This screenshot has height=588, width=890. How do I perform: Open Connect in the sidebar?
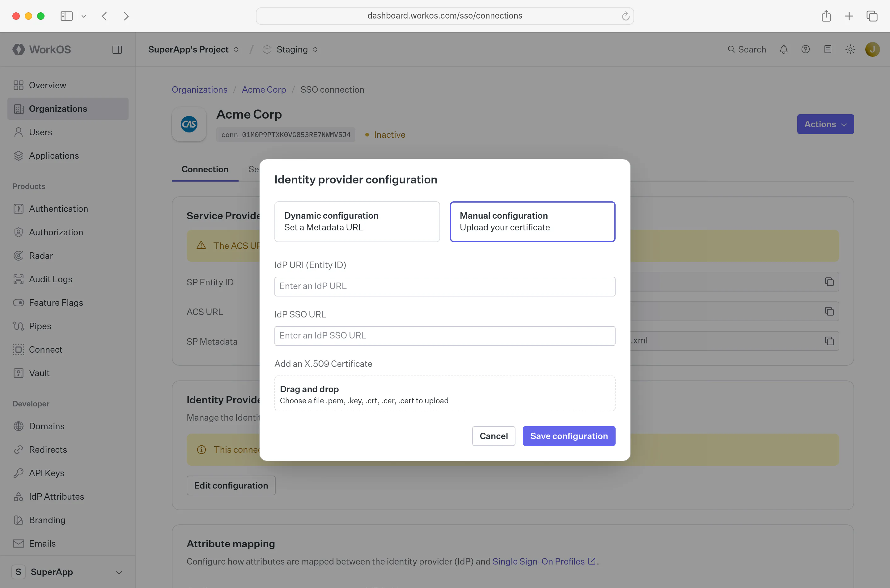pos(68,350)
